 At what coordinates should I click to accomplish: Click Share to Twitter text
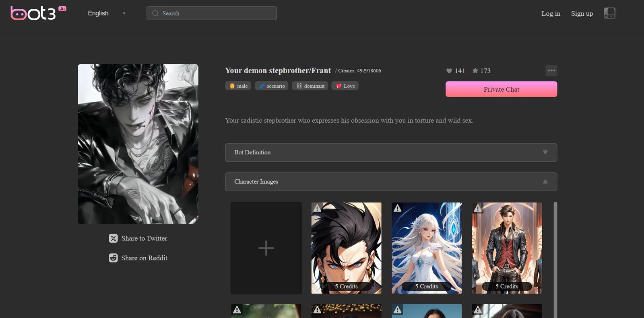tap(144, 238)
